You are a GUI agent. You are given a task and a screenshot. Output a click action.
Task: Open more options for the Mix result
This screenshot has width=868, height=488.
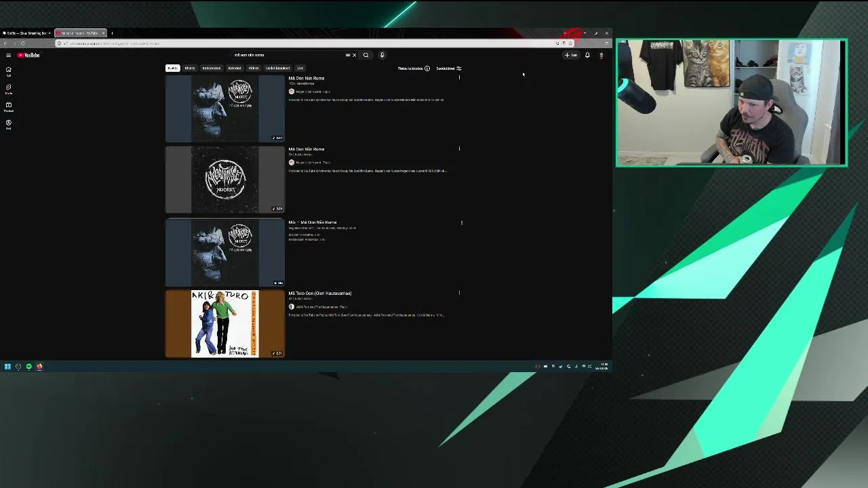pos(462,222)
